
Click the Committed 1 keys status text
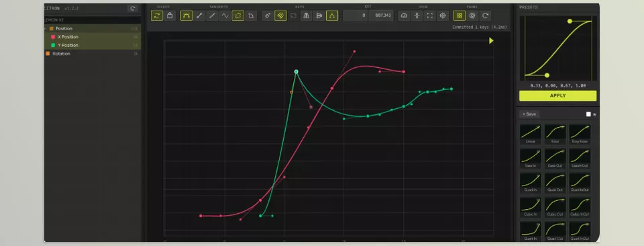coord(480,27)
